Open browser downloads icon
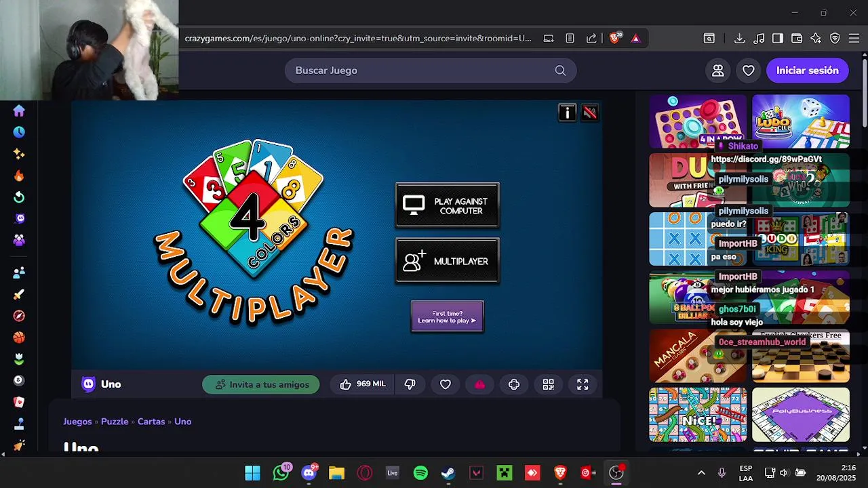868x488 pixels. (x=740, y=39)
